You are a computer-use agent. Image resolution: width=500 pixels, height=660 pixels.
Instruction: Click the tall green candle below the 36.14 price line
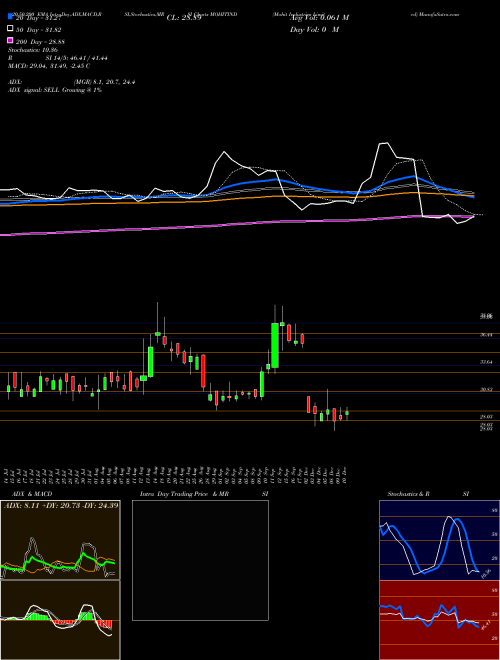[275, 346]
